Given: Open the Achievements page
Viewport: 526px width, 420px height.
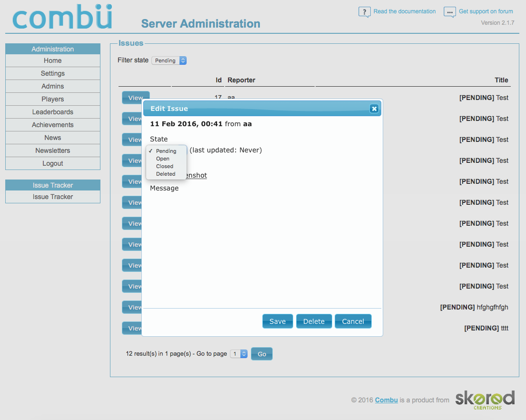Looking at the screenshot, I should [53, 125].
